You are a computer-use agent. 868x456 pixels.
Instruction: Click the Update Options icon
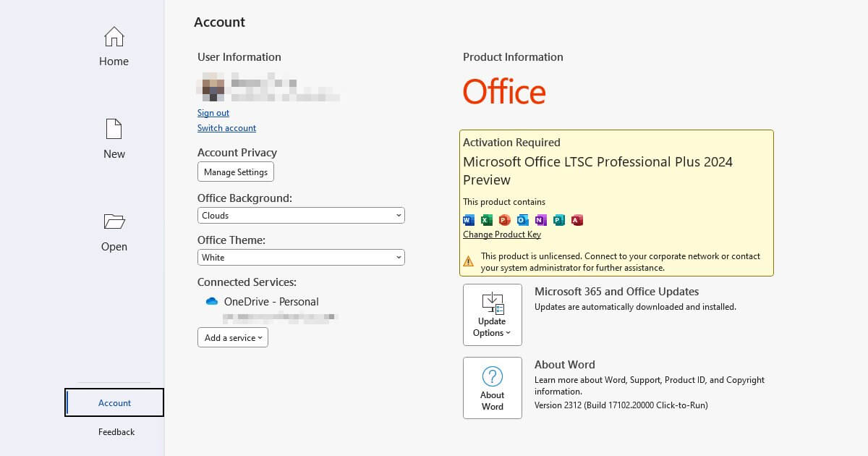[x=492, y=303]
